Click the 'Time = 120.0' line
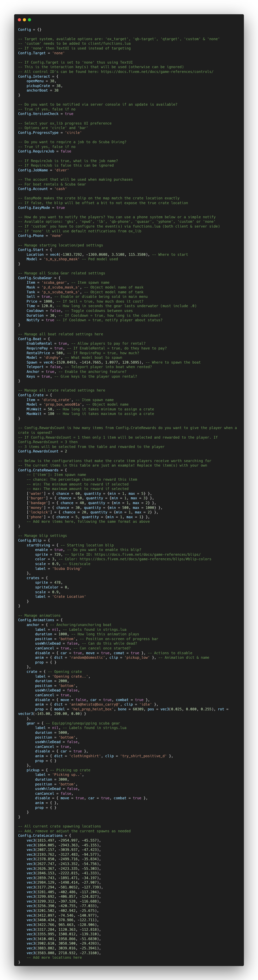 click(x=111, y=306)
